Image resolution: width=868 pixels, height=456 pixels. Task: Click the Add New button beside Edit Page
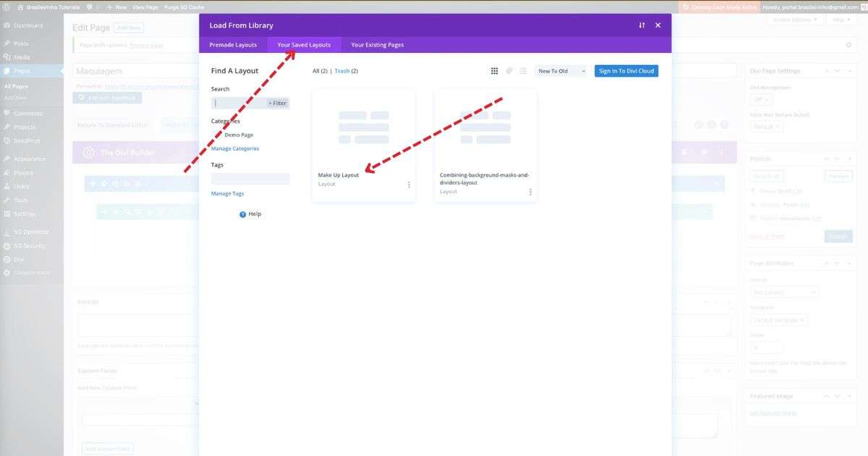129,28
